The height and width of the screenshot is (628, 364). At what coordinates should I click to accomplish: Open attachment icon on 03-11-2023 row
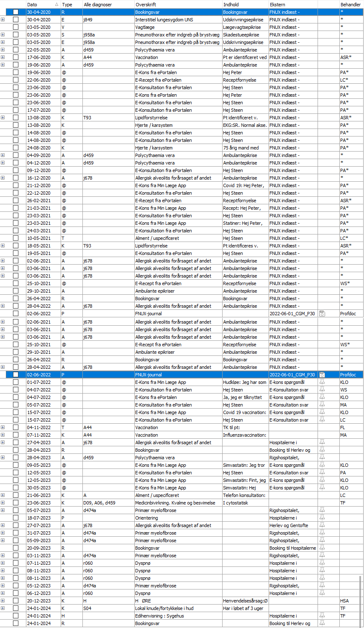pyautogui.click(x=322, y=556)
